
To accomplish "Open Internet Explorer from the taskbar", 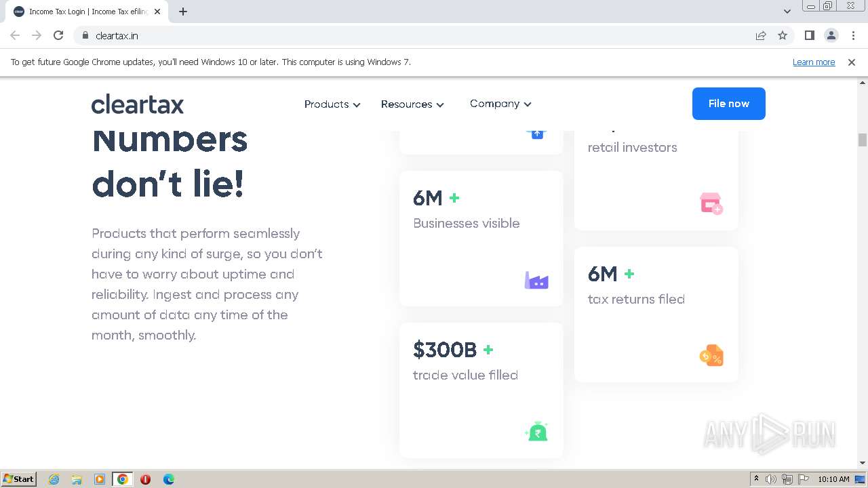I will click(x=54, y=479).
